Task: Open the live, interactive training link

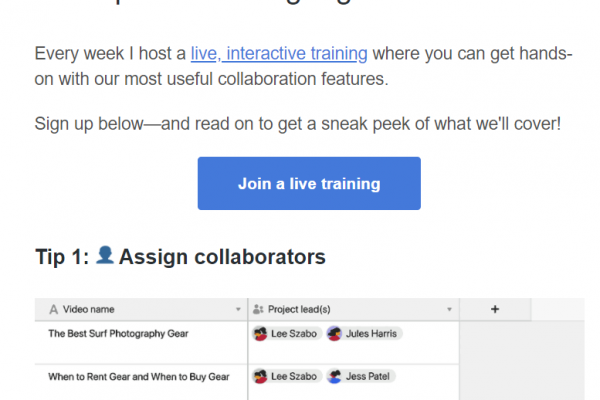Action: [279, 54]
